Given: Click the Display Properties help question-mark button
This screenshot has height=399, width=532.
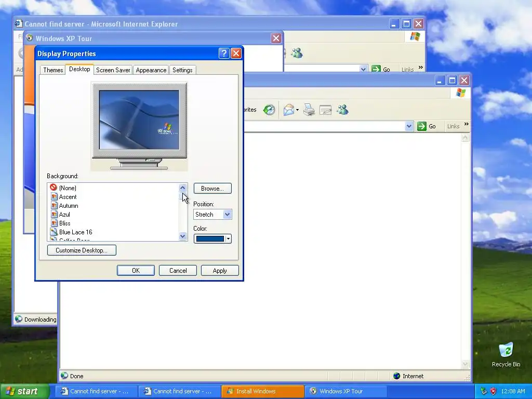Looking at the screenshot, I should click(x=224, y=54).
